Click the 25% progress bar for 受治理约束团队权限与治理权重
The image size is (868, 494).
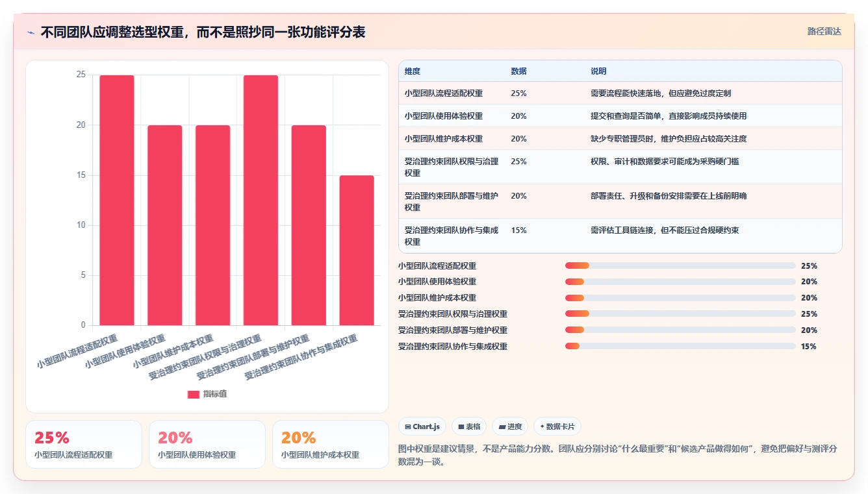(x=680, y=314)
